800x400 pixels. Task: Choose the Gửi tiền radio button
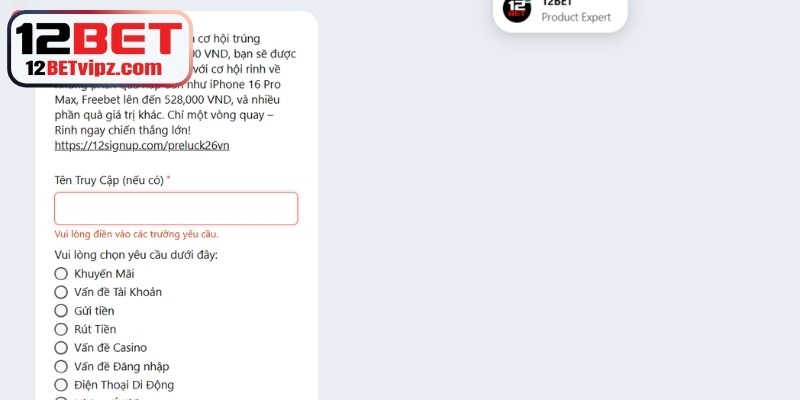tap(61, 311)
